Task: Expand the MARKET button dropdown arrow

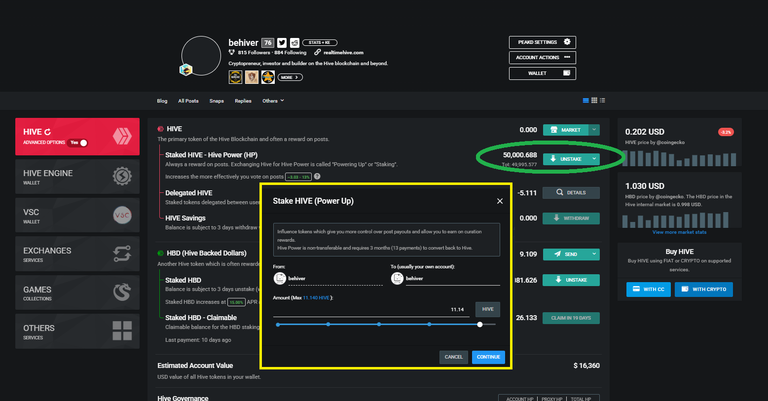Action: 594,130
